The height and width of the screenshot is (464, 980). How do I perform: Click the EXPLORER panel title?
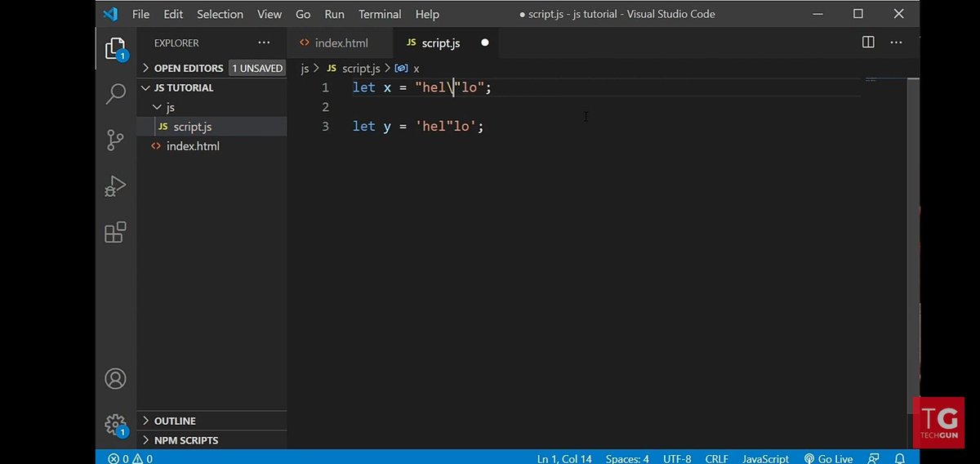click(176, 42)
